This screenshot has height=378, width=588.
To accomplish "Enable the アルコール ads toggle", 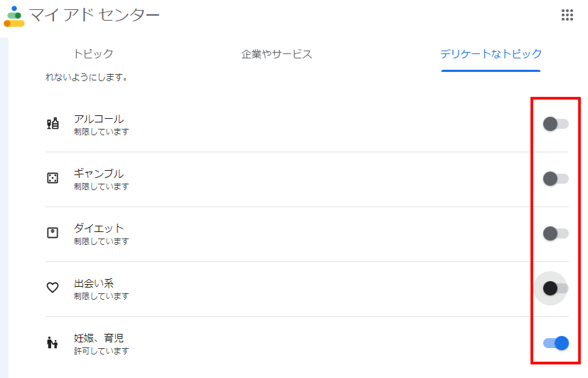I will click(x=555, y=124).
